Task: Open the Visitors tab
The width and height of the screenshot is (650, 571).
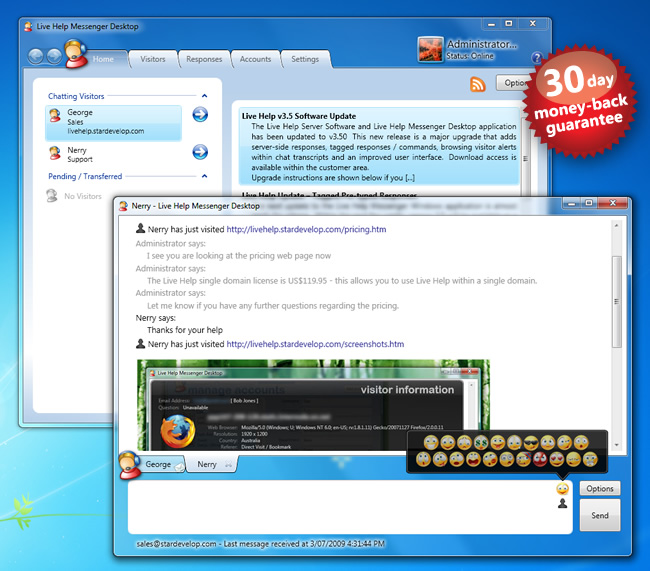Action: [153, 59]
